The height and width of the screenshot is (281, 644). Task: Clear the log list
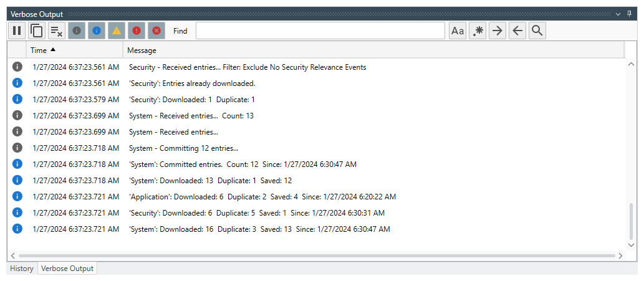coord(57,31)
